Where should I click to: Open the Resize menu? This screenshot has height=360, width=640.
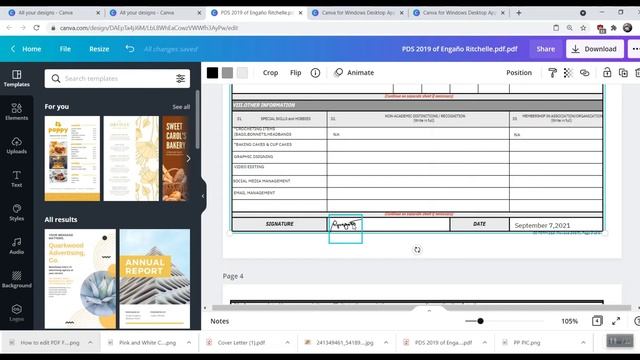tap(99, 49)
